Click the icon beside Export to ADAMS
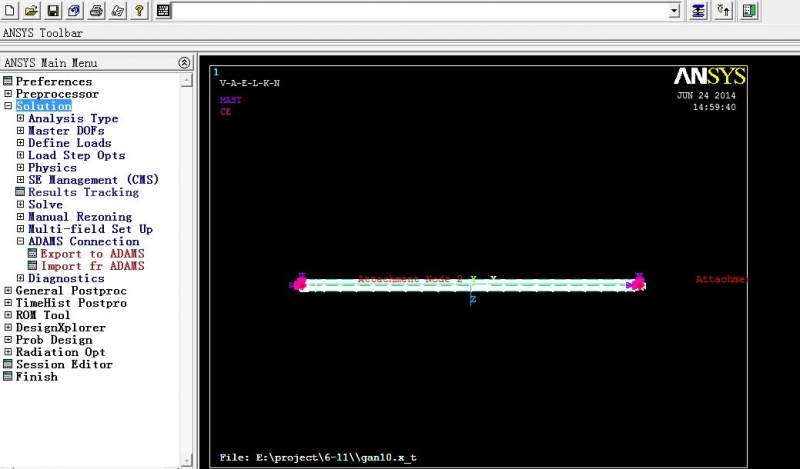 point(32,253)
